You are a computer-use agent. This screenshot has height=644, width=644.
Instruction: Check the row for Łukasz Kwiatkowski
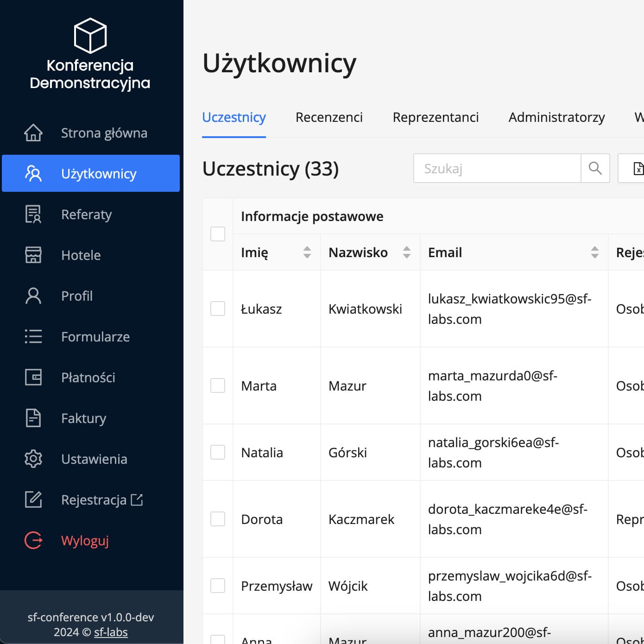tap(218, 309)
